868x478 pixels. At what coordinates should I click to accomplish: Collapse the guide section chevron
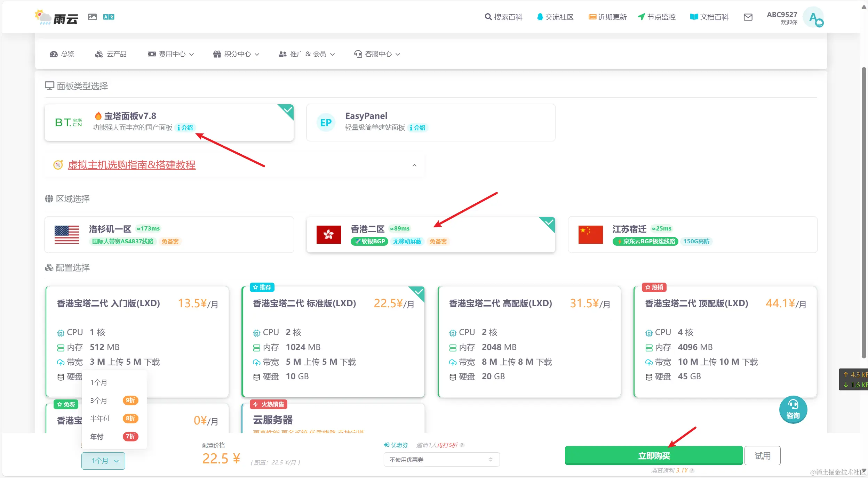[414, 165]
